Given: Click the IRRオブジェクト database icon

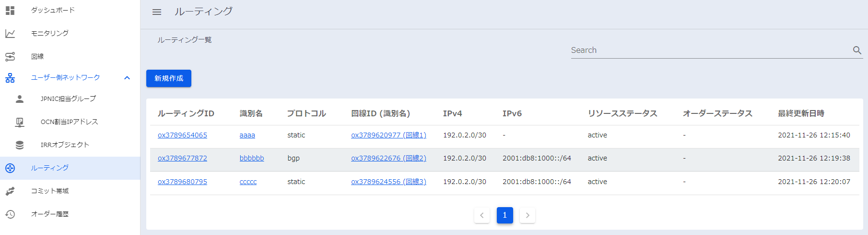Looking at the screenshot, I should [20, 145].
